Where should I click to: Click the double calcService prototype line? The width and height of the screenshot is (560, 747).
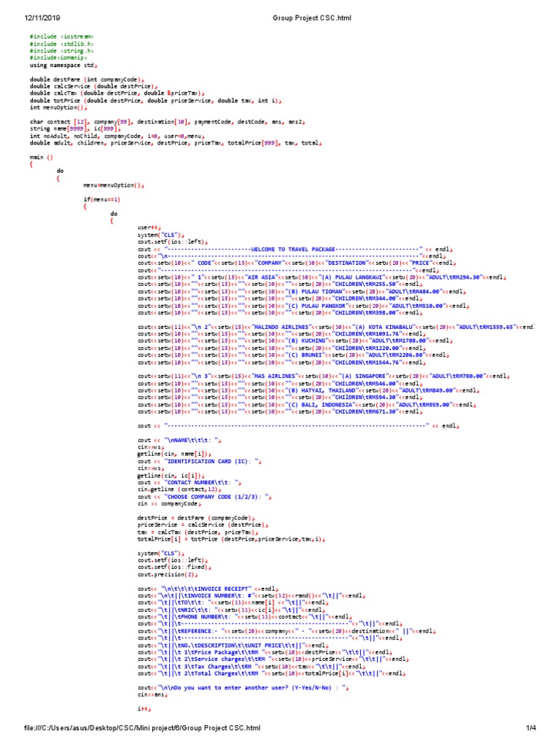[93, 87]
